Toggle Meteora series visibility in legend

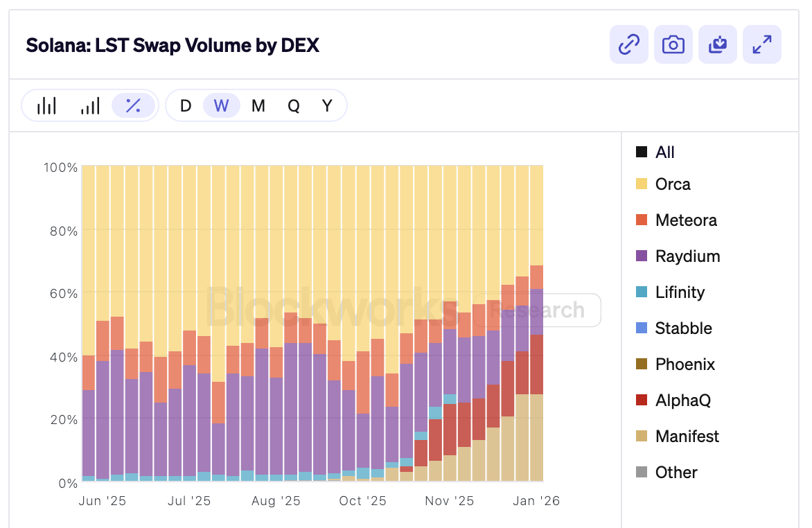(685, 220)
